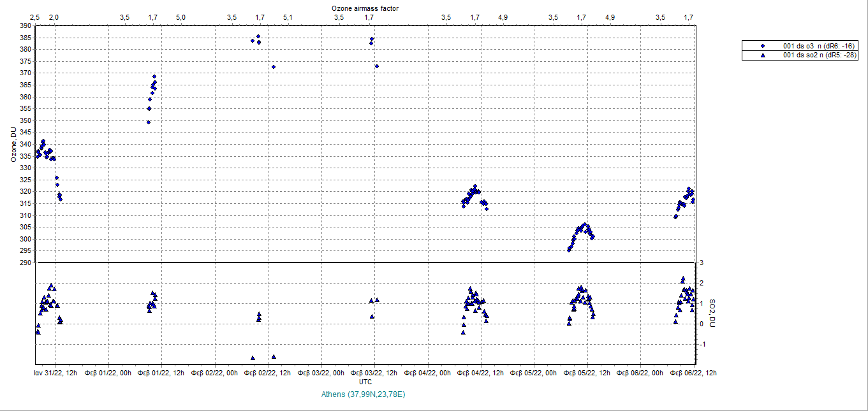Click the 'Ozone, DU' left axis label
This screenshot has width=868, height=411.
pos(13,145)
